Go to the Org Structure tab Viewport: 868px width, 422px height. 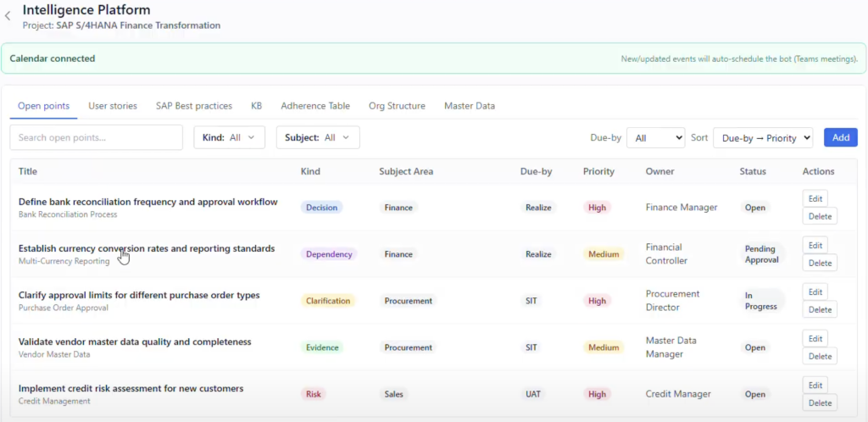pyautogui.click(x=397, y=106)
